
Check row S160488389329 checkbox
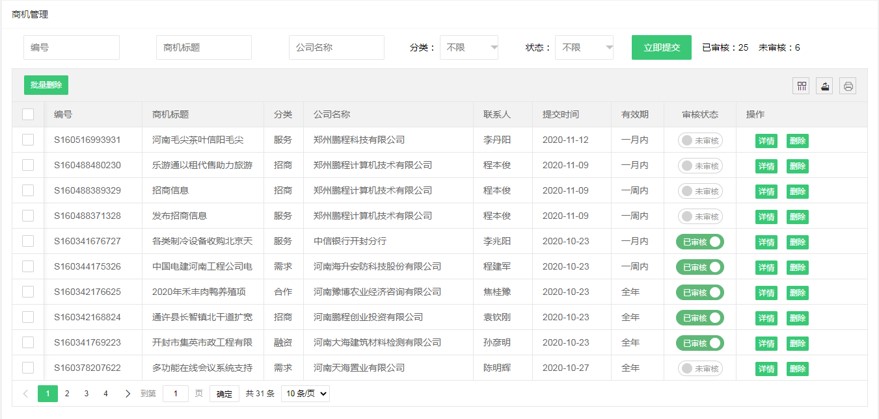(28, 190)
